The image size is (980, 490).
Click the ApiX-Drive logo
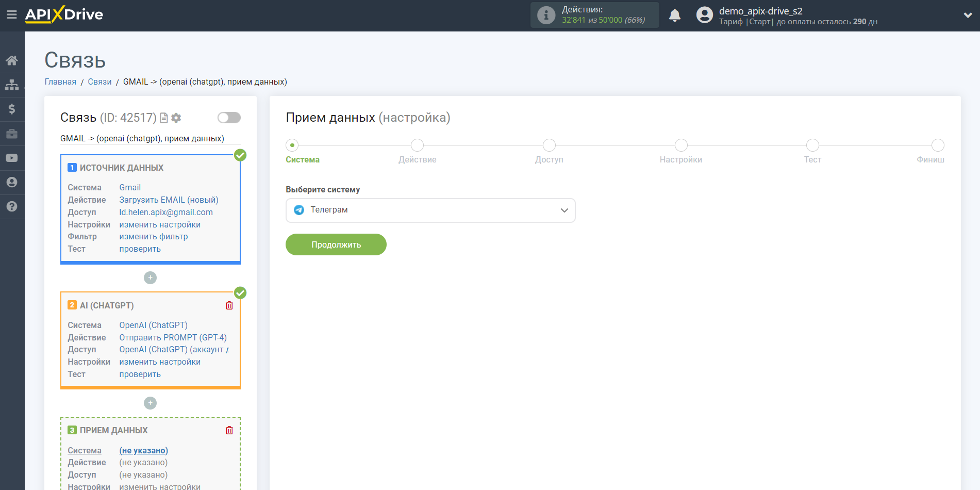tap(64, 14)
